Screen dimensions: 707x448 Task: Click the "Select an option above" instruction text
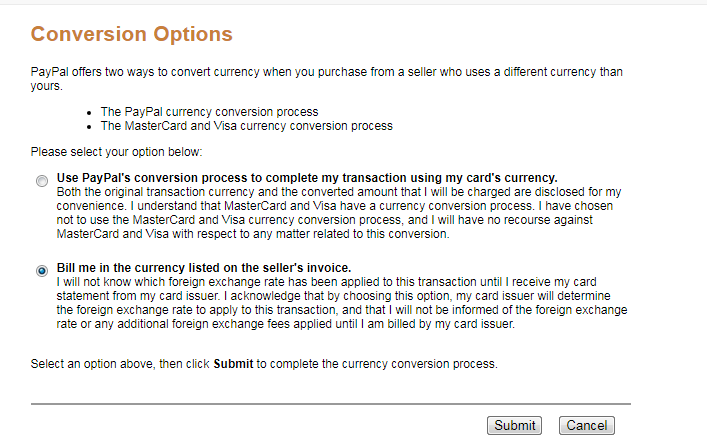(x=263, y=362)
